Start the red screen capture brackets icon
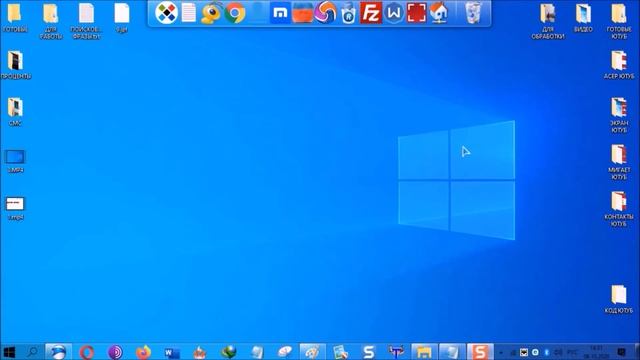The image size is (640, 360). click(x=416, y=13)
